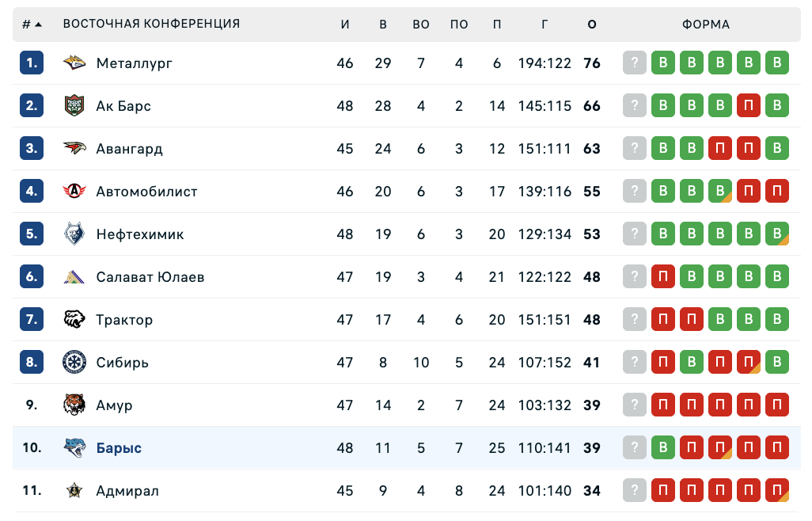Sort standings by О points column
The image size is (812, 521).
pyautogui.click(x=592, y=25)
